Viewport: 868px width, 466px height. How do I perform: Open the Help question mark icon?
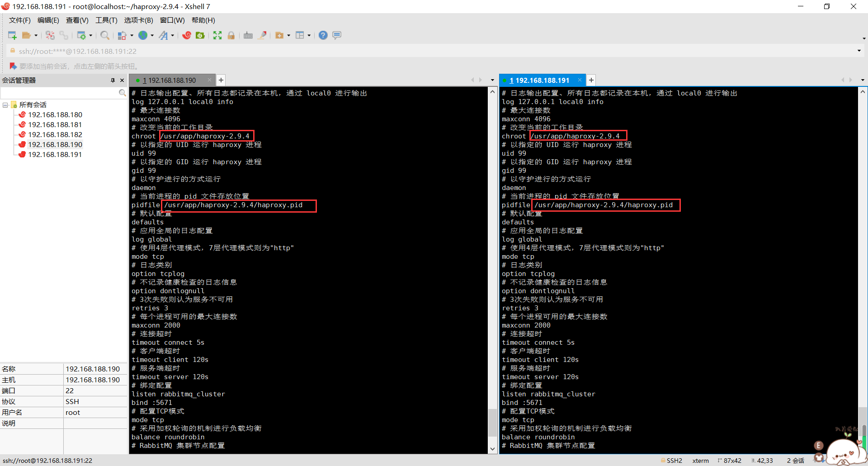coord(323,35)
